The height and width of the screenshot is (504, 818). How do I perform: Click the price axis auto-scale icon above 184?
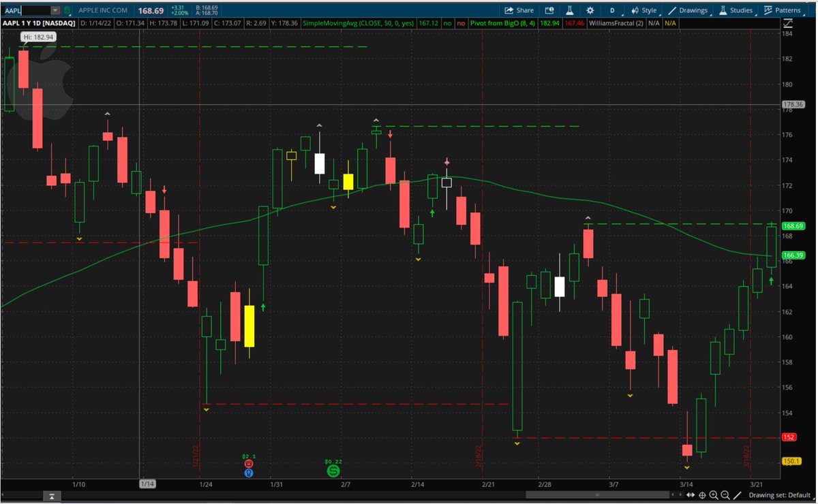(789, 22)
